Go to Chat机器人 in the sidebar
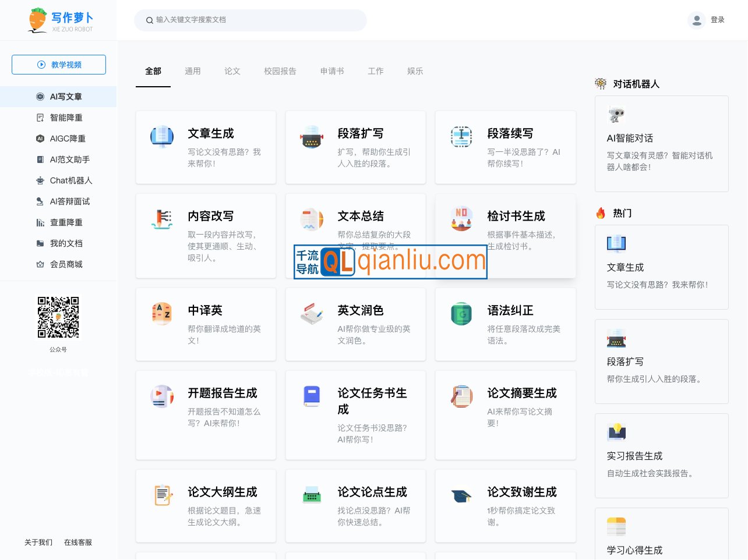Screen dimensions: 748x560 point(70,180)
